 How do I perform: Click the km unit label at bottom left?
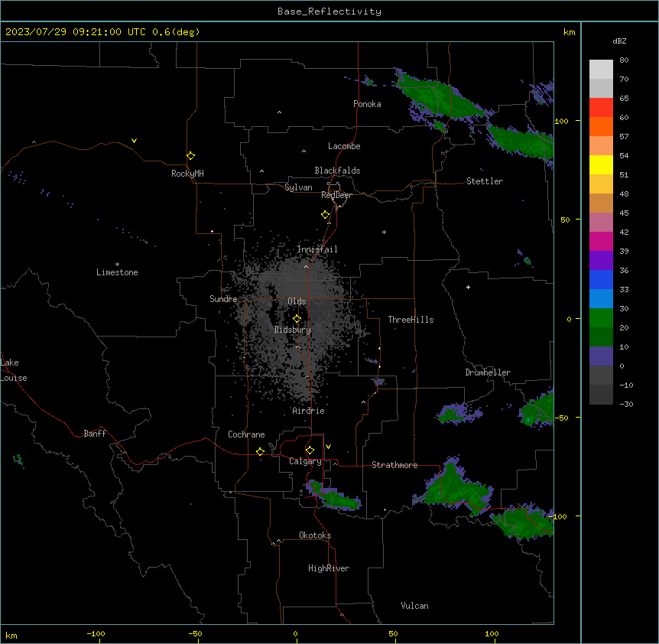point(11,636)
